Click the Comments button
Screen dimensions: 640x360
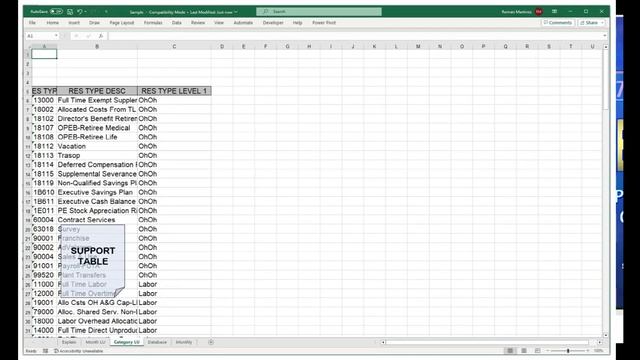point(558,23)
